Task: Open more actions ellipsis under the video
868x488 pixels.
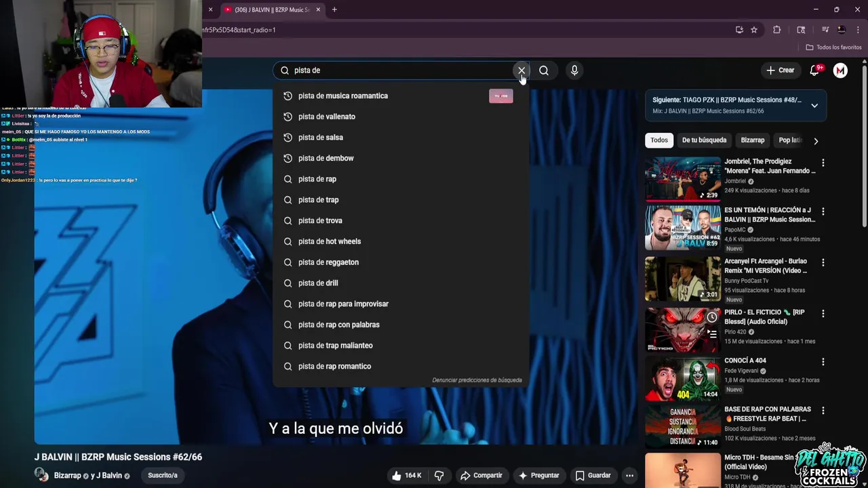Action: pos(629,475)
